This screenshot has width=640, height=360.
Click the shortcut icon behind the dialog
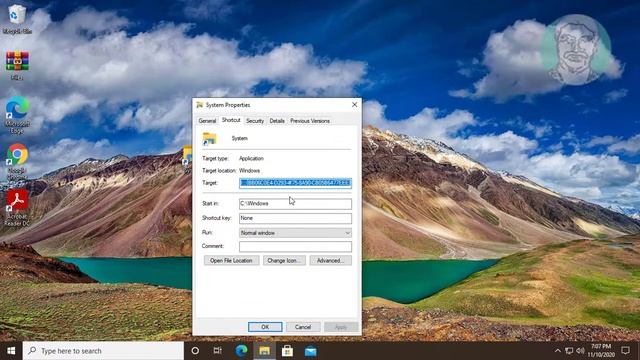[187, 157]
